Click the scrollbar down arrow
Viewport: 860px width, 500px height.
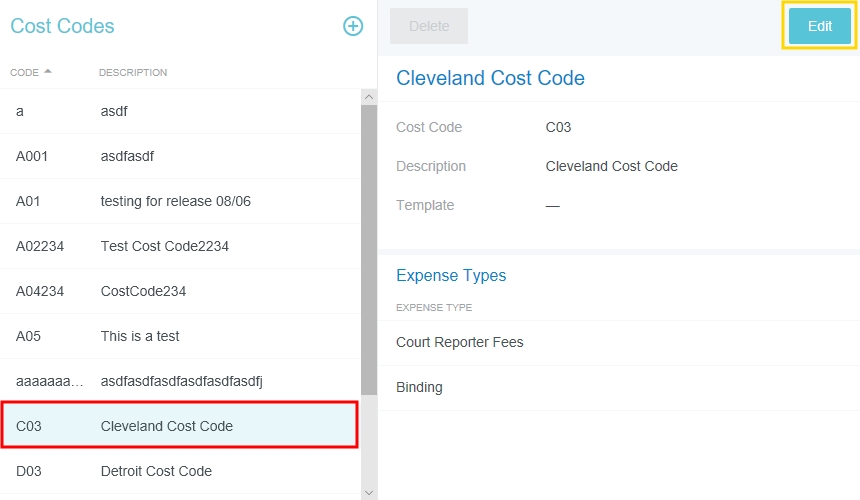369,492
